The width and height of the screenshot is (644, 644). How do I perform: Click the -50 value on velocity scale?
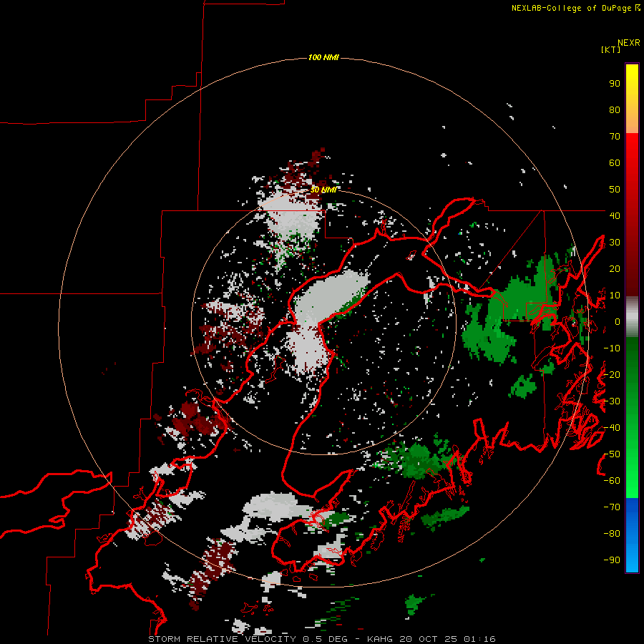pos(612,454)
